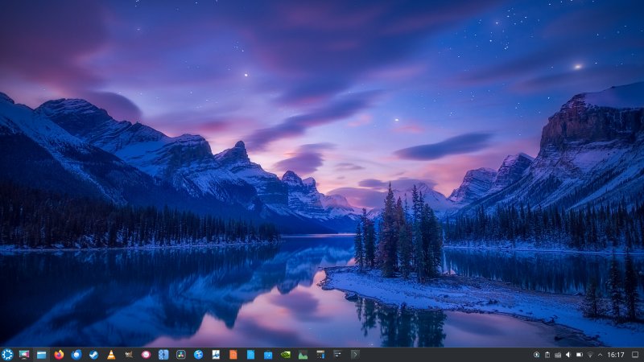The image size is (644, 362).
Task: Open NVIDIA settings icon
Action: click(x=285, y=354)
